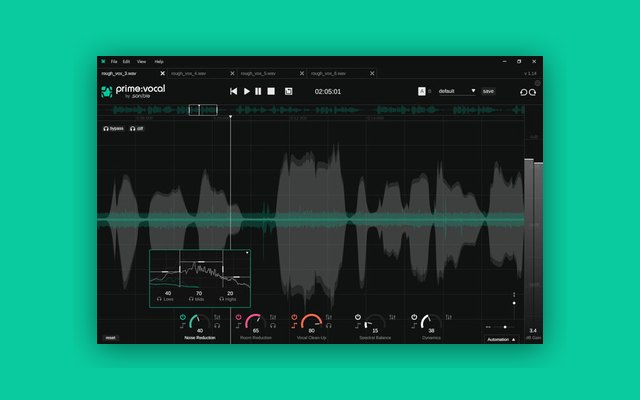Click the A preset slot icon
Screen dimensions: 640x400
pyautogui.click(x=422, y=91)
